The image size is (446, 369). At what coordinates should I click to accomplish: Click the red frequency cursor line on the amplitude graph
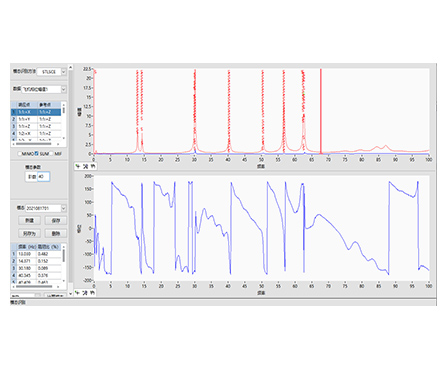point(321,112)
